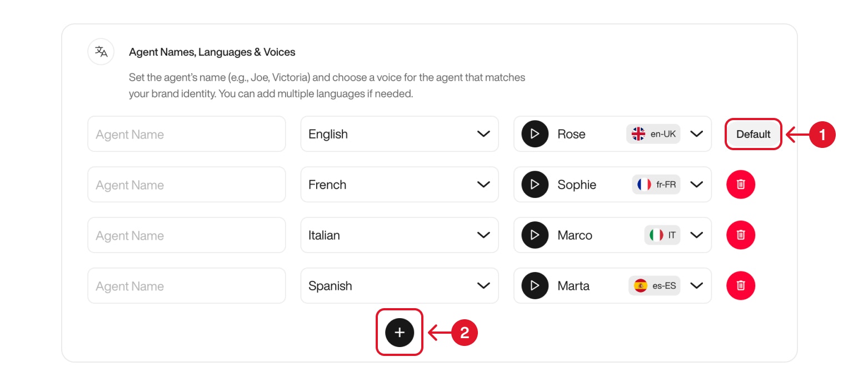Screen dimensions: 868x386
Task: Delete the French language row
Action: click(x=741, y=184)
